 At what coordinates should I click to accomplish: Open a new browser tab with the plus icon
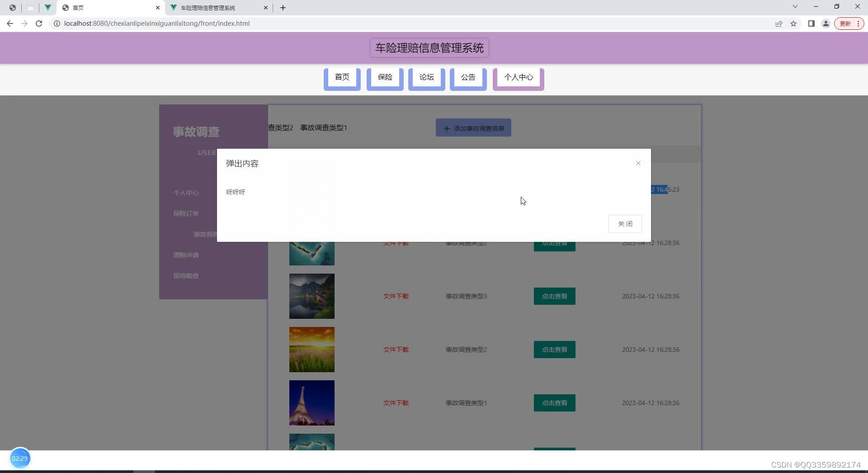283,8
